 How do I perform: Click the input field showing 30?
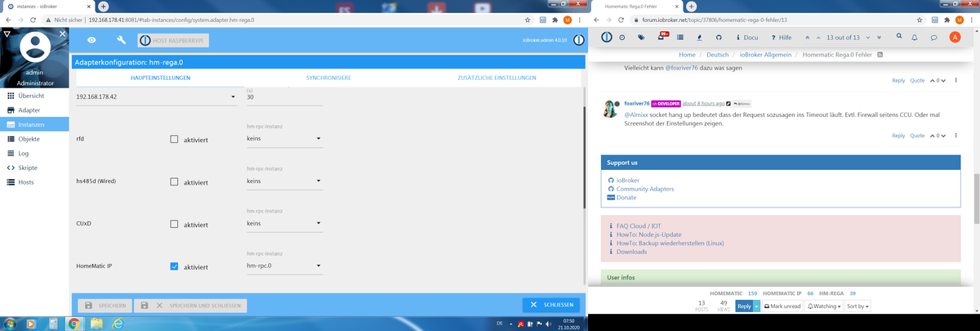[283, 96]
